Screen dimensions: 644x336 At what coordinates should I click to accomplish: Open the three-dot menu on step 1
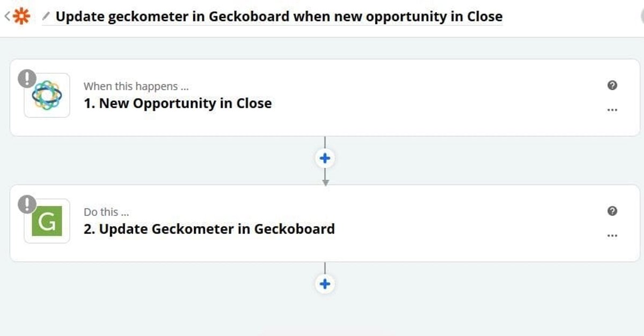[x=612, y=110]
